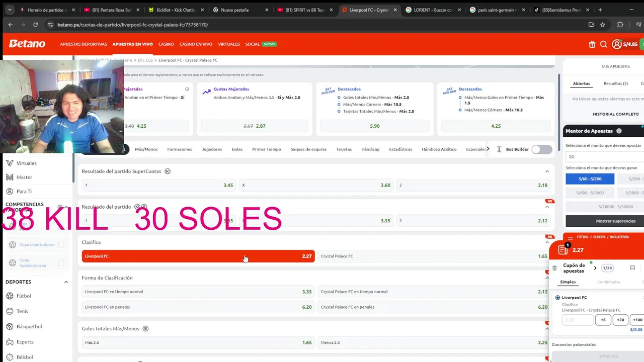The image size is (644, 362).
Task: Click the Betano logo
Action: point(27,44)
